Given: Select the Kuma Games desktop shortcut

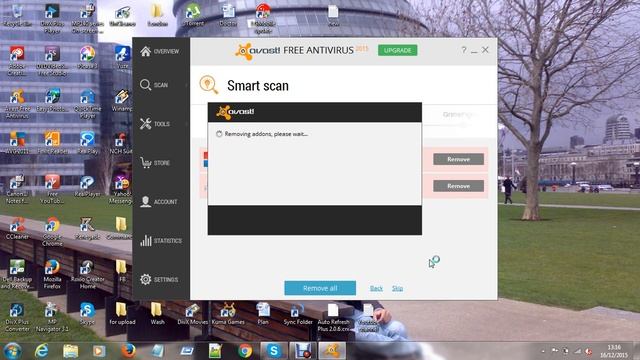Looking at the screenshot, I should pyautogui.click(x=228, y=314).
